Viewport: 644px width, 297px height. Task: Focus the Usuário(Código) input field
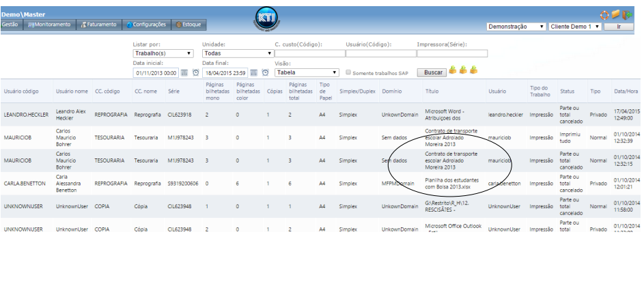(x=381, y=53)
